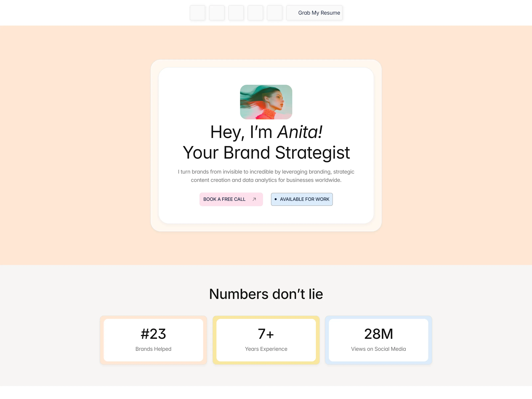
Task: Click the Available for Work badge
Action: click(302, 199)
